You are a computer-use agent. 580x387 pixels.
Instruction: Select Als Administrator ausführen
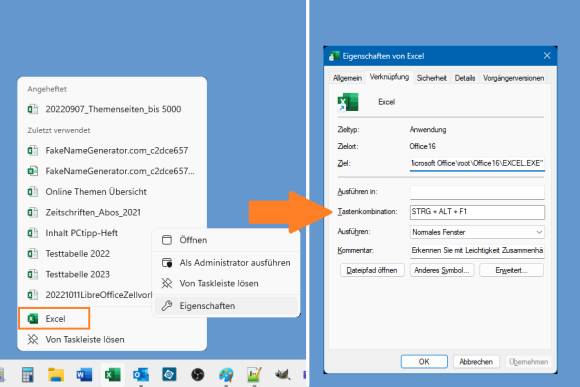click(x=226, y=263)
